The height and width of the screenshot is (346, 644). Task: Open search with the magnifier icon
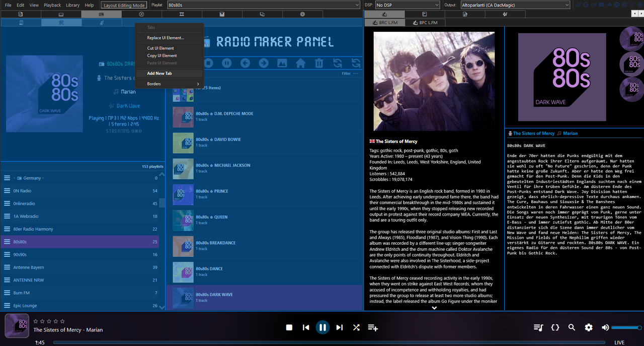[572, 327]
